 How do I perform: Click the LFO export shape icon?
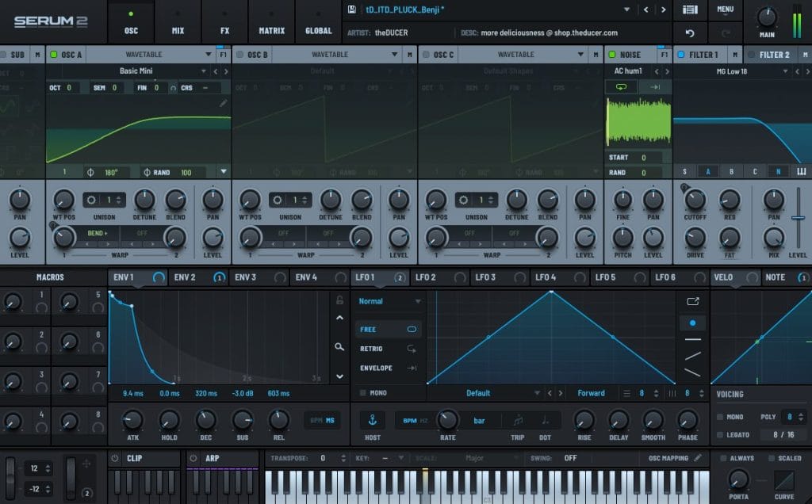coord(692,301)
